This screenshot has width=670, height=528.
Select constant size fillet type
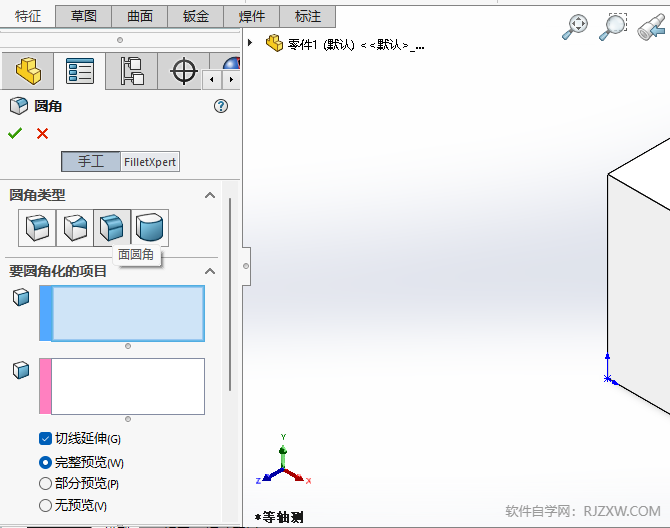(x=37, y=228)
